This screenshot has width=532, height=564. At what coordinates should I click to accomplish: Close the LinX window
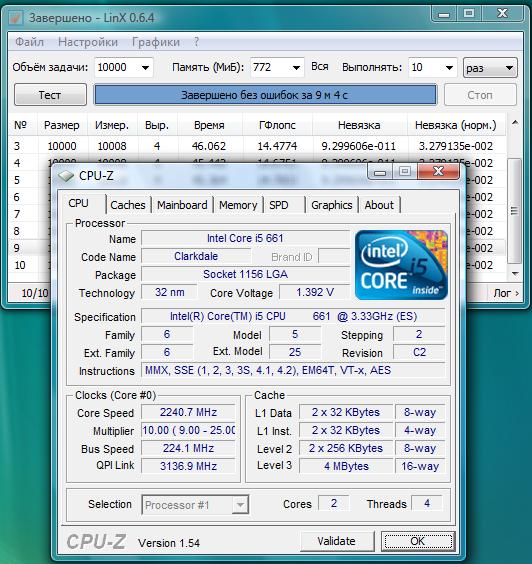coord(502,14)
